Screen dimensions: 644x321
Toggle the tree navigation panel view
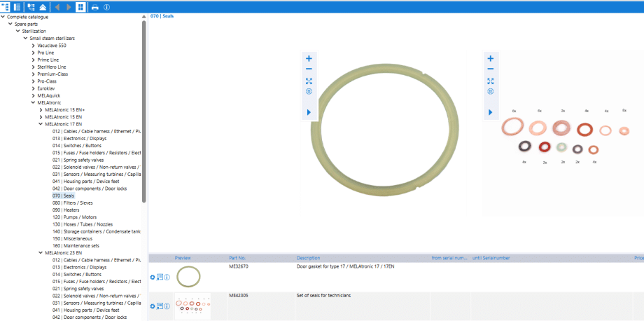coord(6,7)
